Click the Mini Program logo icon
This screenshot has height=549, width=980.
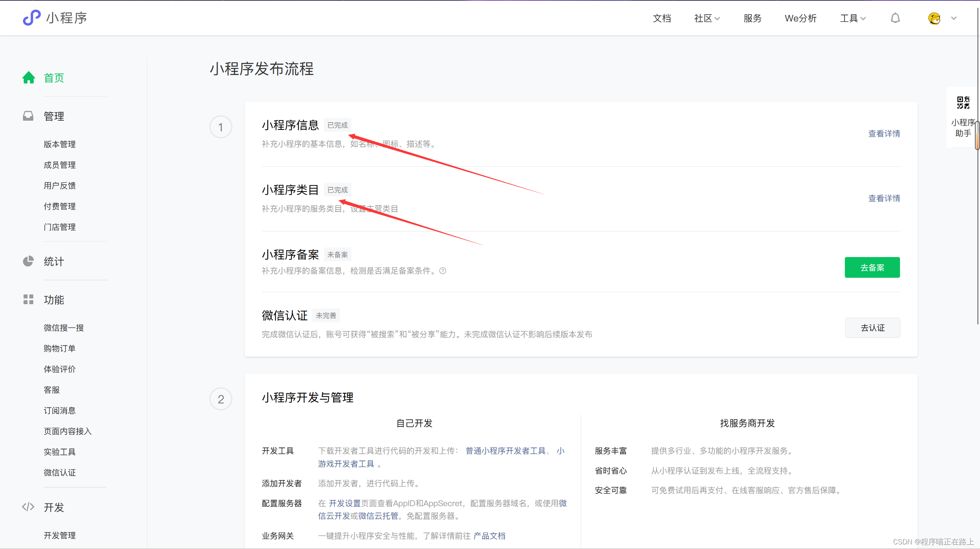tap(32, 18)
